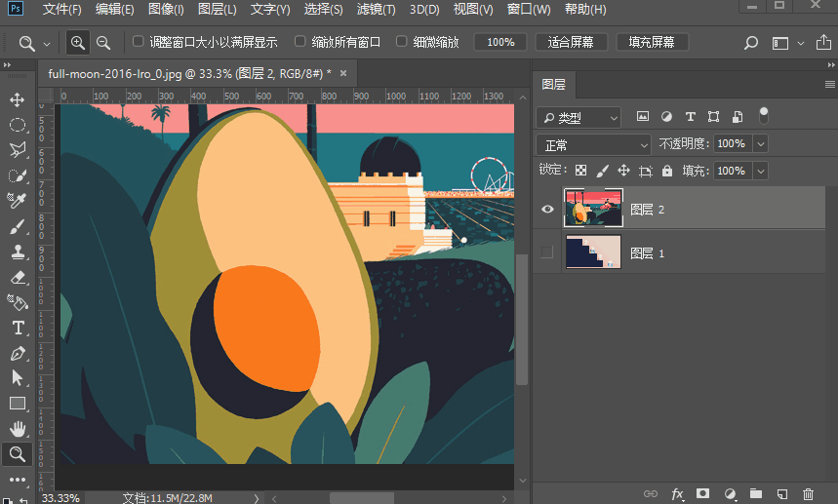Select the Eraser tool
This screenshot has height=504, width=838.
tap(18, 277)
